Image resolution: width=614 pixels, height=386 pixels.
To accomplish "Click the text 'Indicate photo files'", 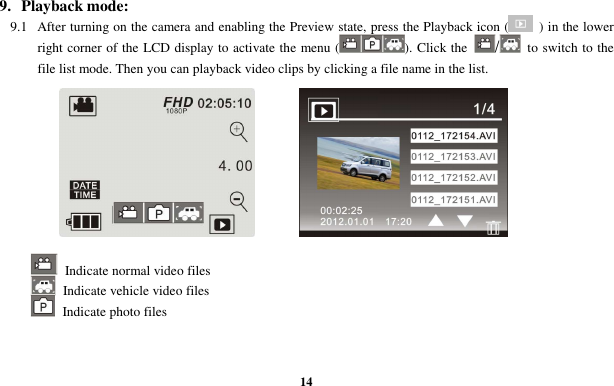I will [114, 312].
